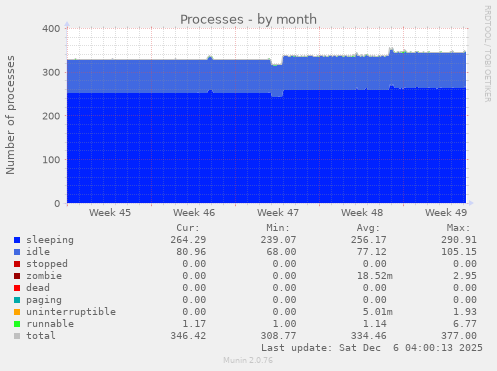The image size is (497, 371).
Task: Click zombie average value 18.52m
Action: click(374, 276)
